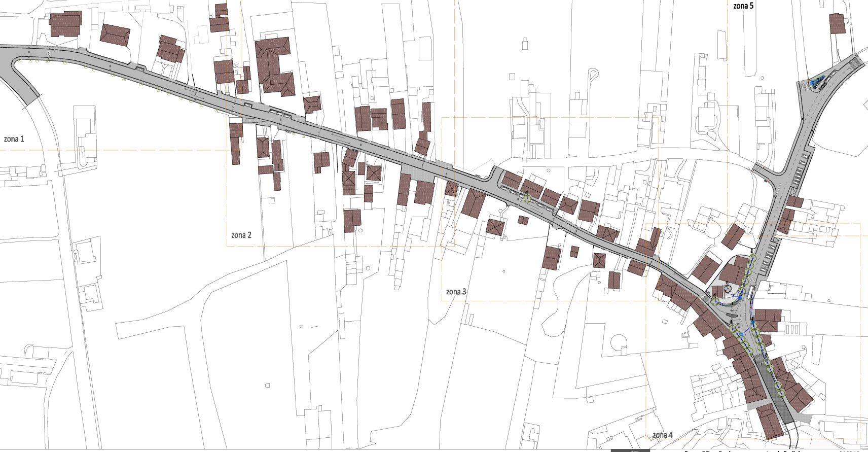Viewport: 868px width, 452px height.
Task: Select the "zona 2" zone label
Action: tap(241, 235)
